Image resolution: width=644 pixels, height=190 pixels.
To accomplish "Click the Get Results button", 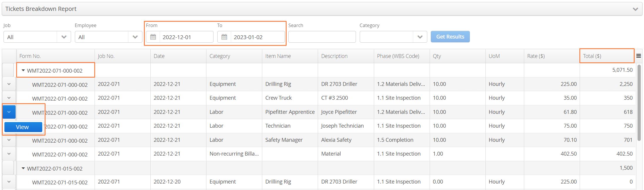I will [x=450, y=37].
